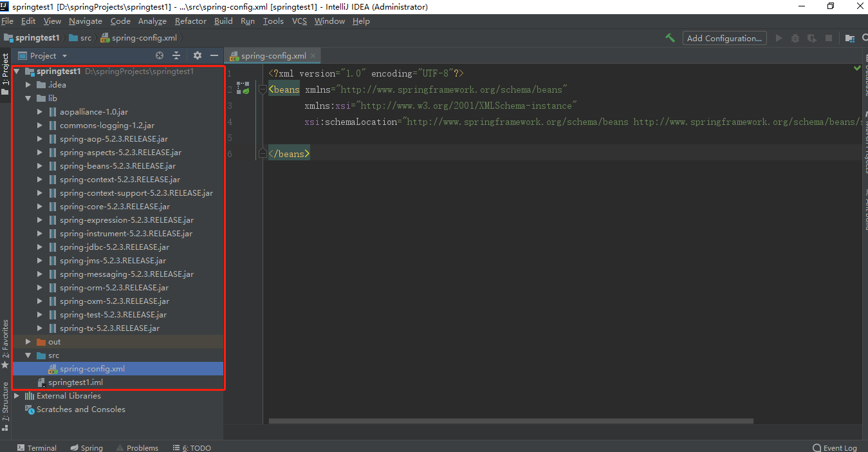The width and height of the screenshot is (868, 452).
Task: Click the Run with Coverage icon
Action: pyautogui.click(x=812, y=38)
